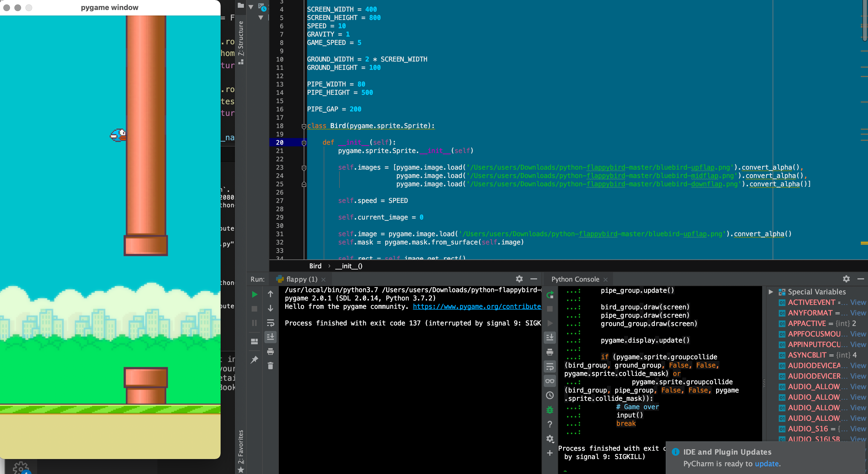Image resolution: width=868 pixels, height=474 pixels.
Task: Click the update link in notification
Action: pos(766,463)
